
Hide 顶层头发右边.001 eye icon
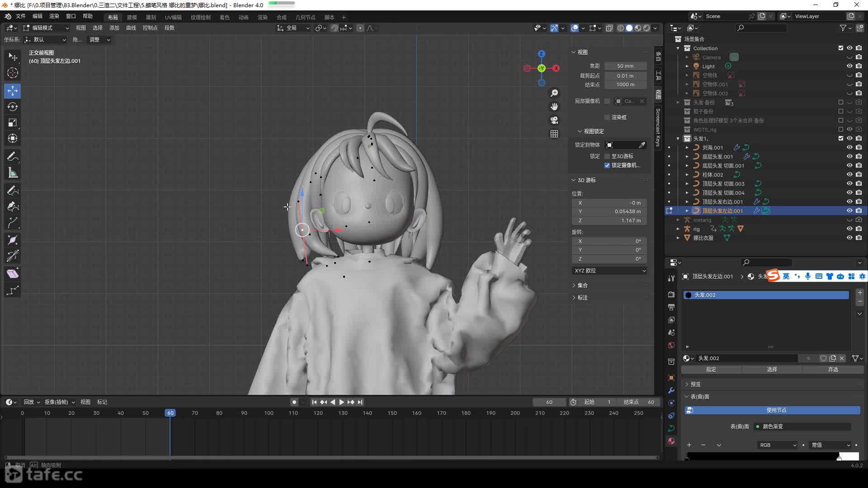tap(849, 202)
